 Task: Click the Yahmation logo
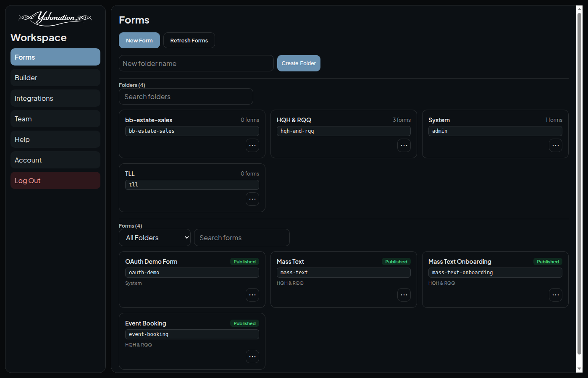coord(55,18)
